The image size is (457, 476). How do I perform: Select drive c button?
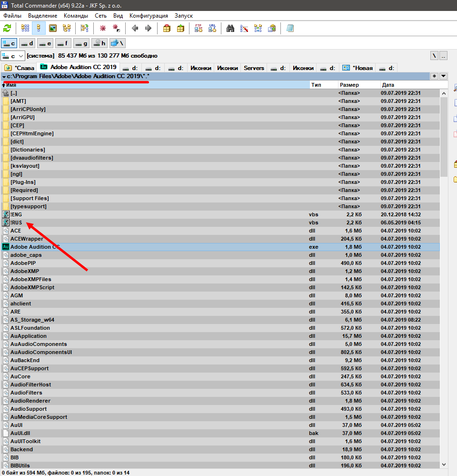[x=9, y=43]
